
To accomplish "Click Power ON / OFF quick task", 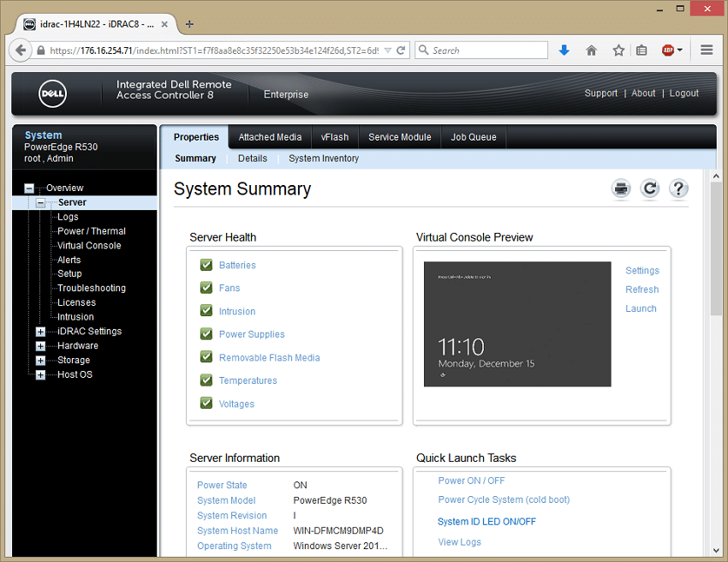I will click(471, 481).
